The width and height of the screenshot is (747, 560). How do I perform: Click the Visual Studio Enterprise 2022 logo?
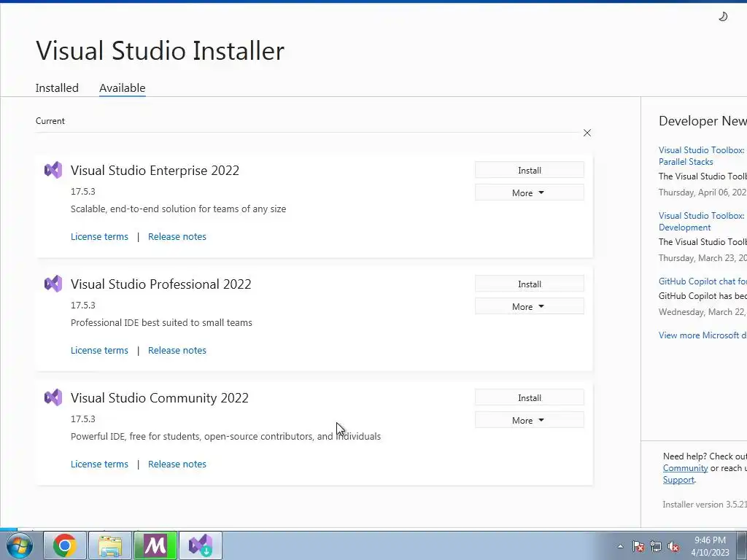53,170
